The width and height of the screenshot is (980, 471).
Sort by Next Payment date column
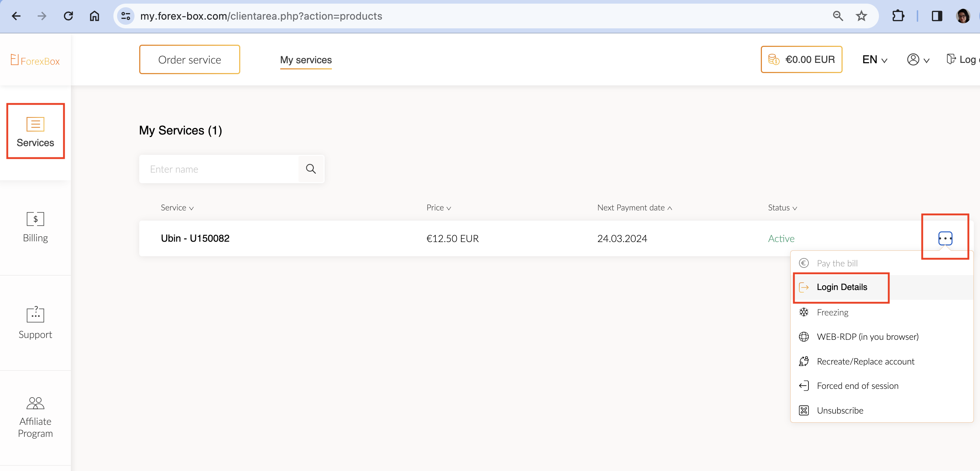[635, 208]
